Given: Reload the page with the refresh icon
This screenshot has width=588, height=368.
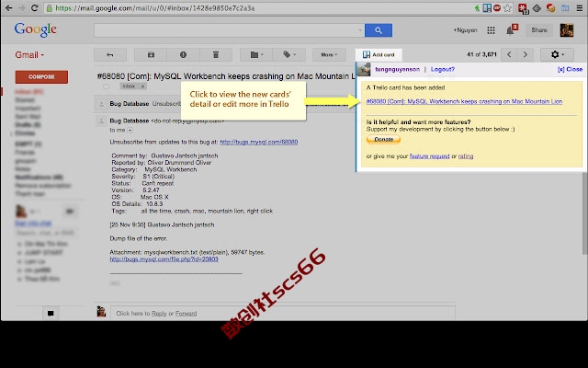Looking at the screenshot, I should 35,8.
